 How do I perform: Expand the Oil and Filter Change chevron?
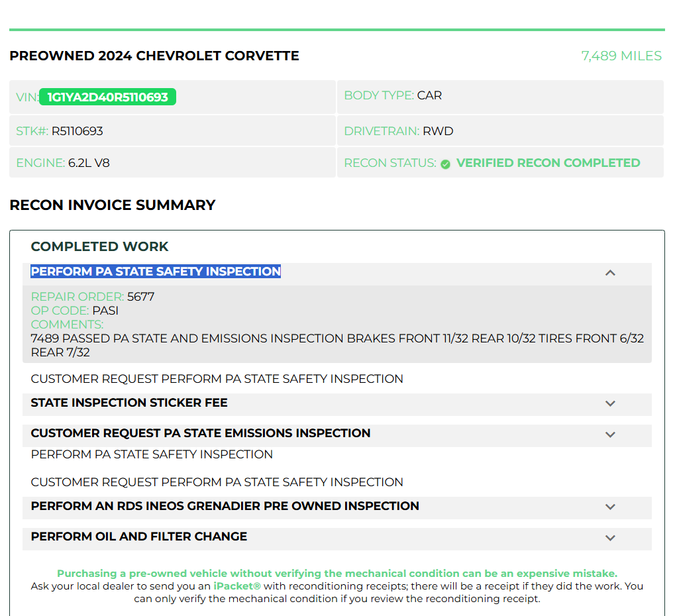(610, 538)
